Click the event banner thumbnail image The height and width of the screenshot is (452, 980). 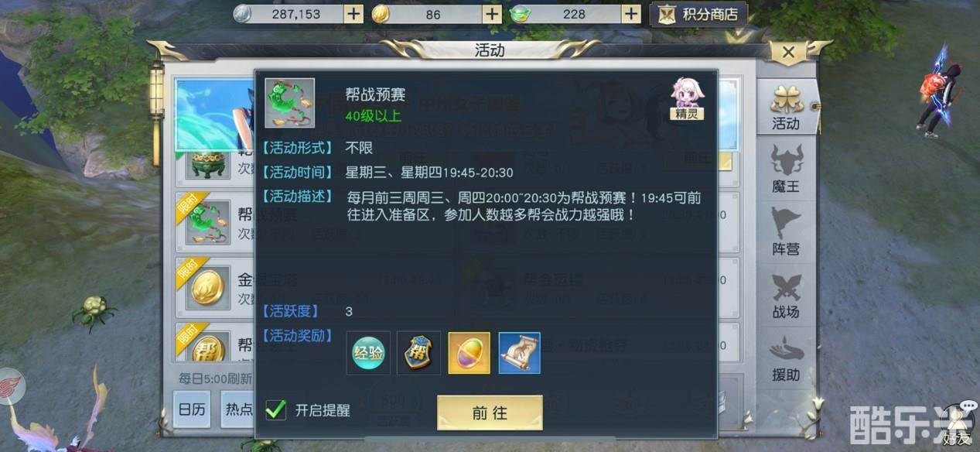[215, 115]
